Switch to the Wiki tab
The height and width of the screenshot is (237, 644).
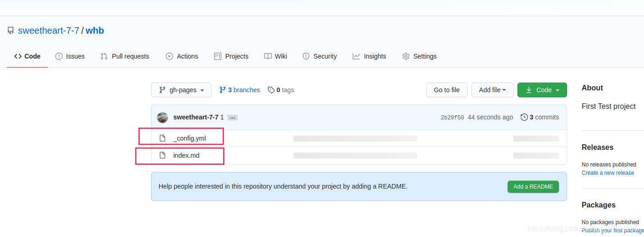click(276, 56)
